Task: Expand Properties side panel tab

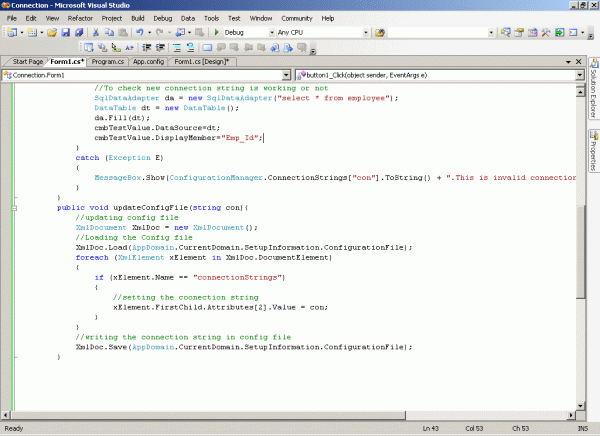Action: 594,151
